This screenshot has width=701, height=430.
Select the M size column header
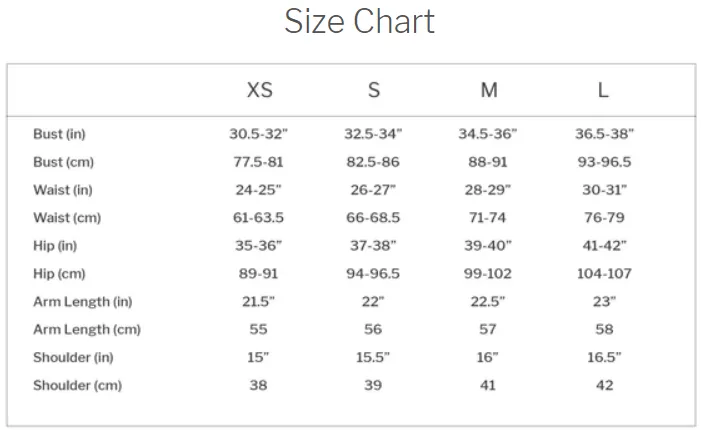click(489, 90)
